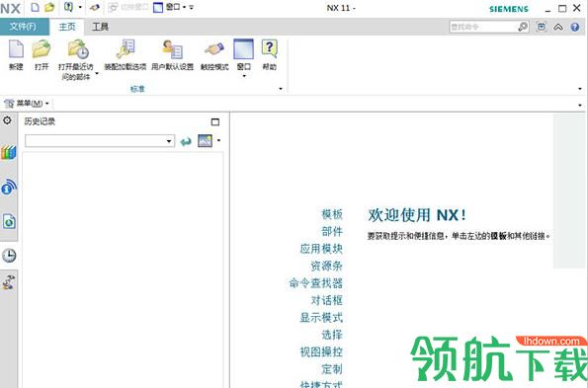Click quick access touch mode hand icon
The height and width of the screenshot is (388, 588).
click(x=95, y=7)
